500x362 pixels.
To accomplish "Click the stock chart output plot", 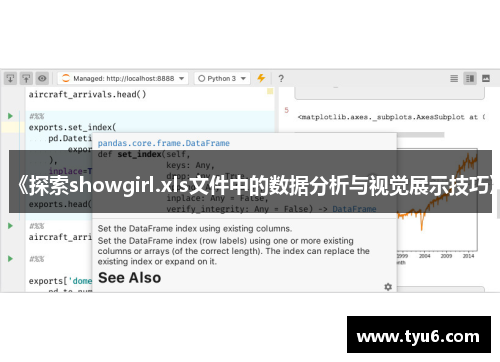I will pyautogui.click(x=437, y=200).
